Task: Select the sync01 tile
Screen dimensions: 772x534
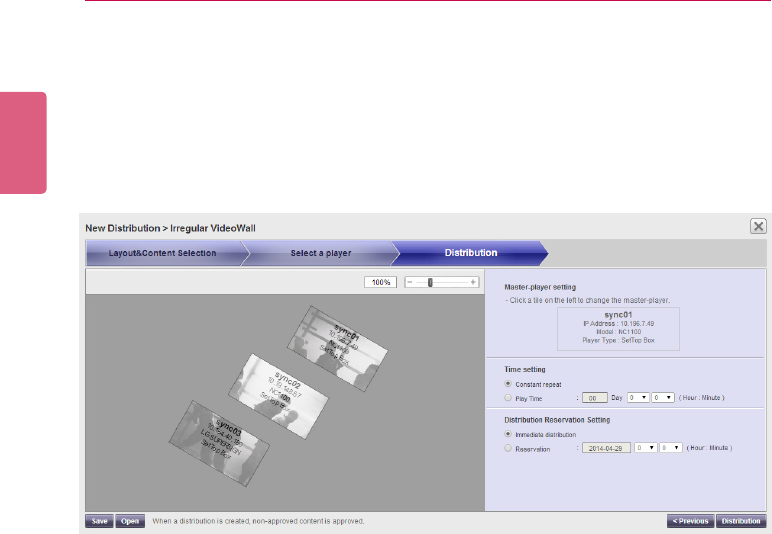Action: (x=338, y=348)
